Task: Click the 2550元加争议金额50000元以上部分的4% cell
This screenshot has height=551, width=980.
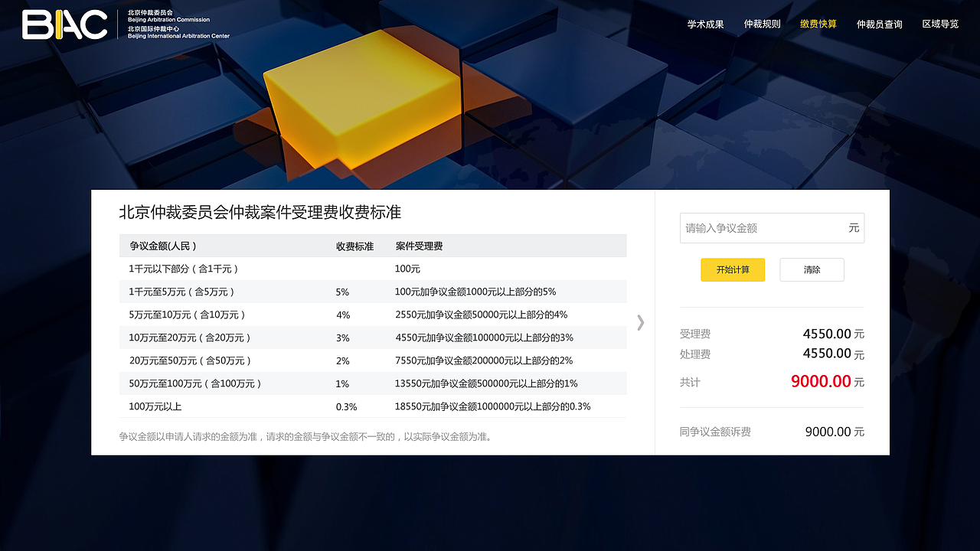Action: click(x=482, y=315)
